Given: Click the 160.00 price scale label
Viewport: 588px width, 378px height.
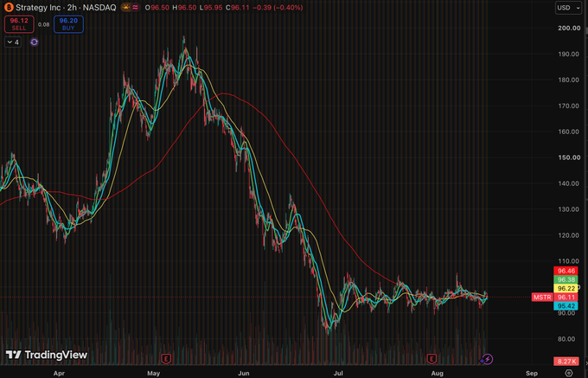Looking at the screenshot, I should (570, 131).
